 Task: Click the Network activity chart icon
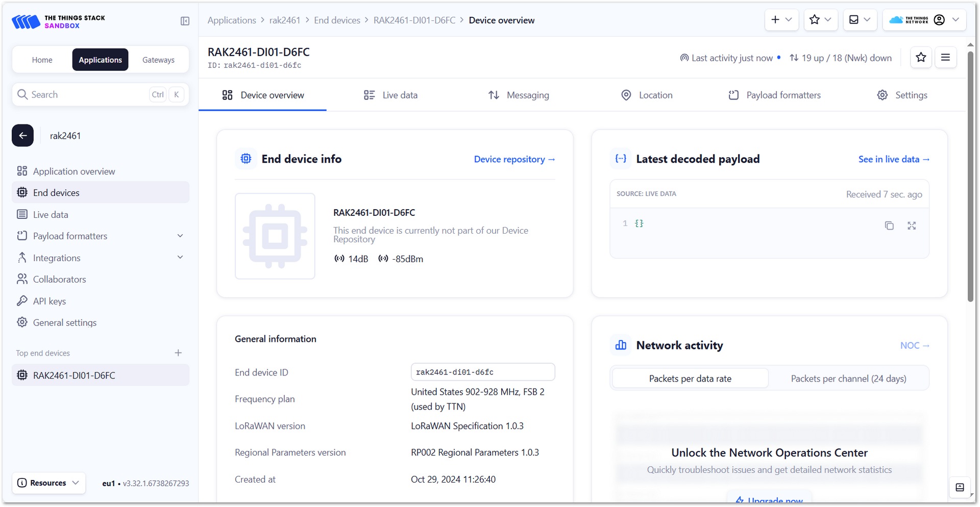(x=621, y=345)
